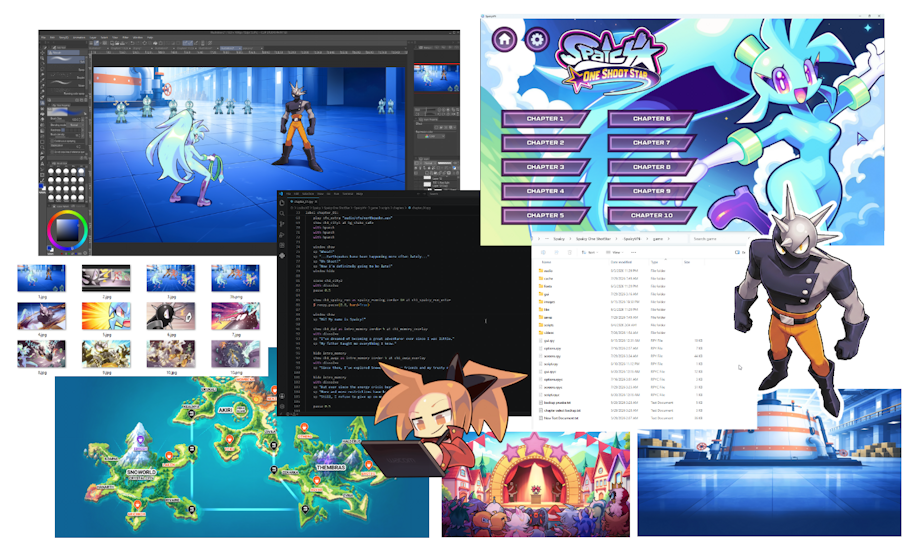
Task: Click the Animation menu in Clip Studio Paint
Action: (79, 37)
